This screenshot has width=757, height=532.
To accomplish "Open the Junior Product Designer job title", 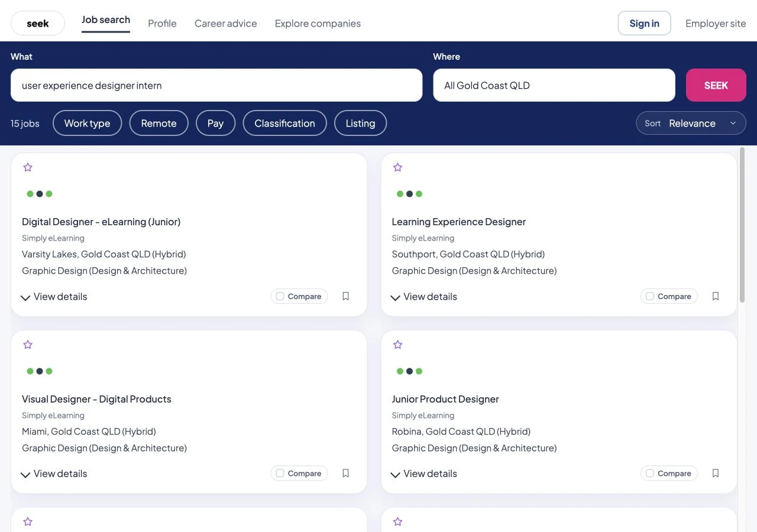I will click(445, 399).
